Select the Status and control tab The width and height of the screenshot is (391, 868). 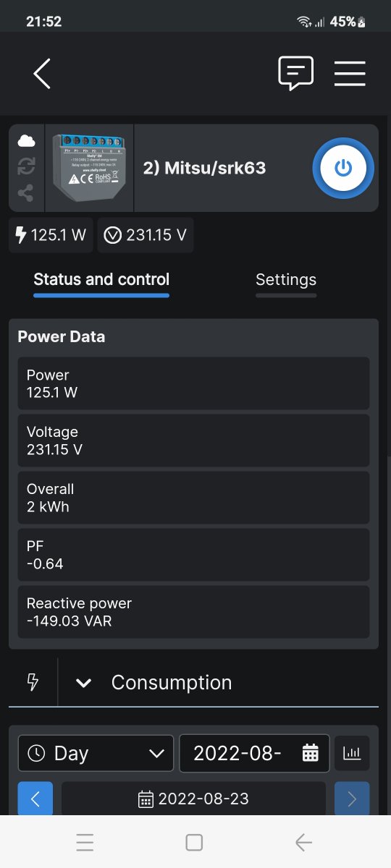(x=101, y=279)
